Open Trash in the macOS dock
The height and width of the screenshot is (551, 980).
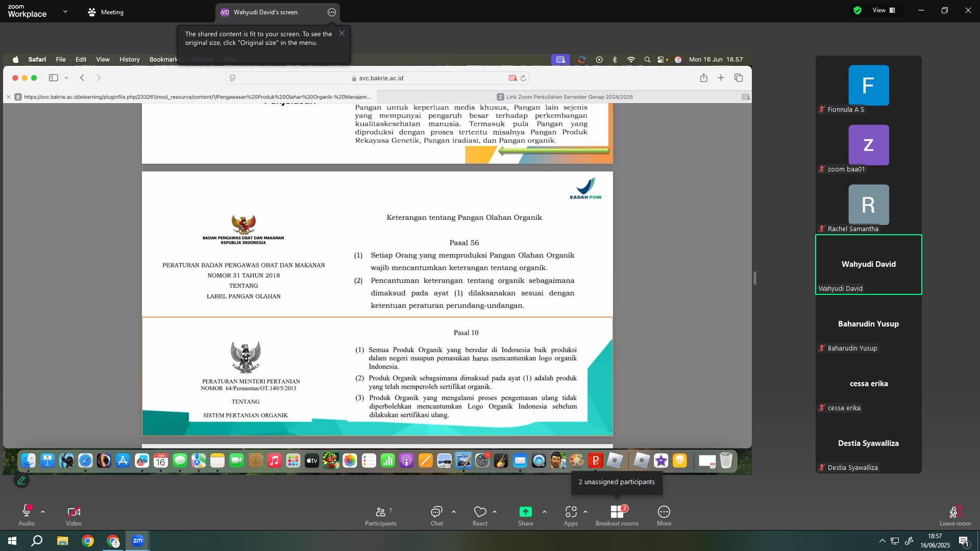pyautogui.click(x=726, y=461)
